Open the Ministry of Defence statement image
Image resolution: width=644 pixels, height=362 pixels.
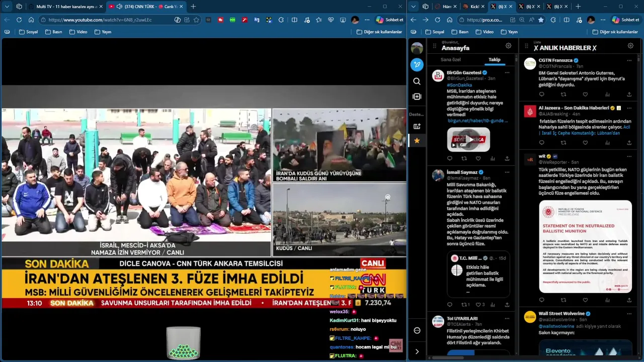(585, 246)
